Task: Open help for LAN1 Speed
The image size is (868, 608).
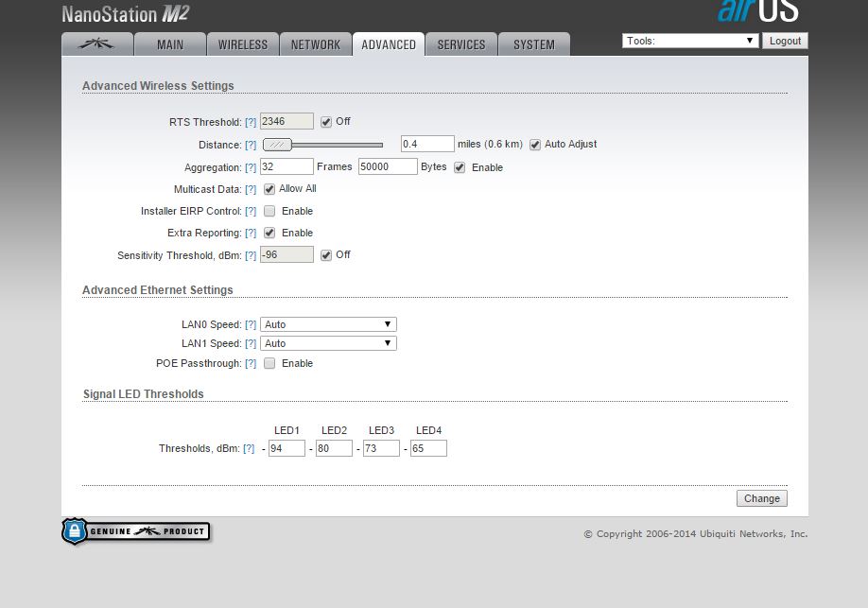Action: [251, 343]
